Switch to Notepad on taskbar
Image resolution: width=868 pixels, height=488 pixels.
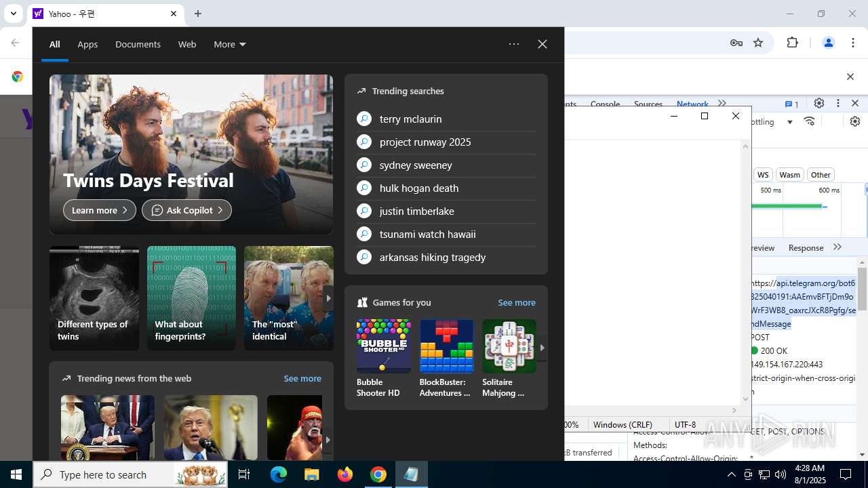[x=411, y=474]
